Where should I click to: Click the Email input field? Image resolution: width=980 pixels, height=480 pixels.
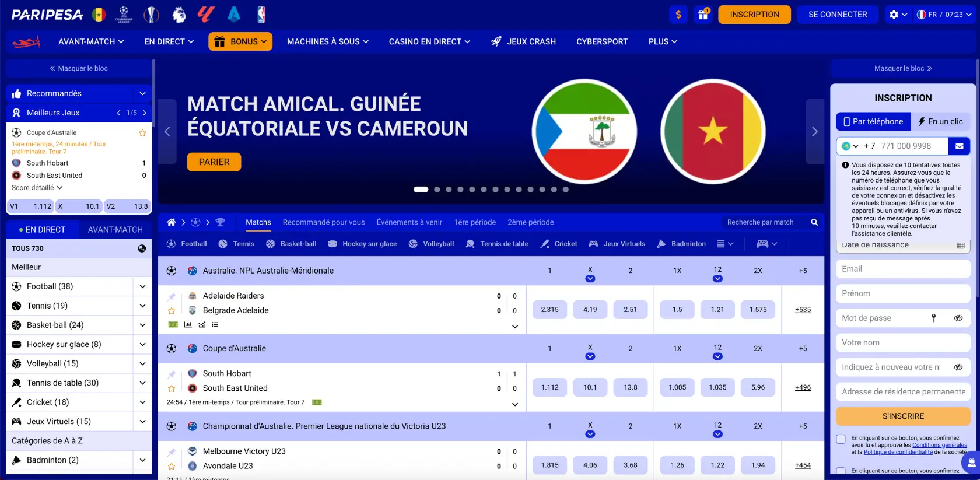click(903, 269)
